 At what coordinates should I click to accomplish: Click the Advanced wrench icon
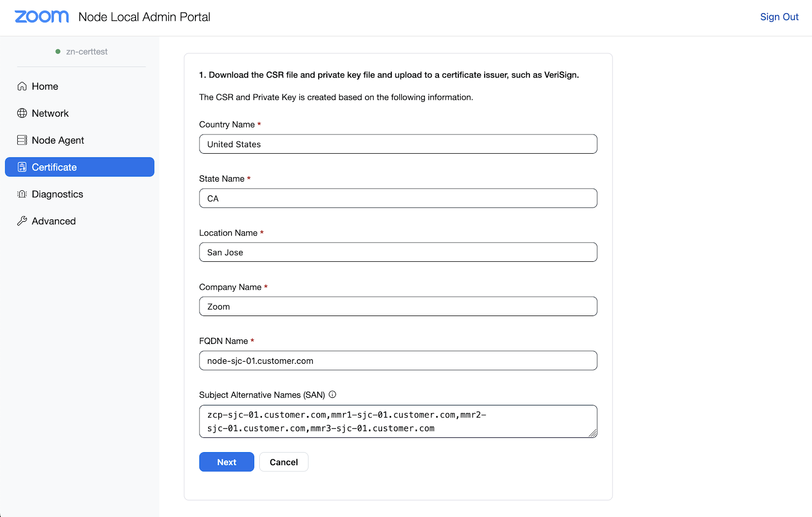coord(22,221)
